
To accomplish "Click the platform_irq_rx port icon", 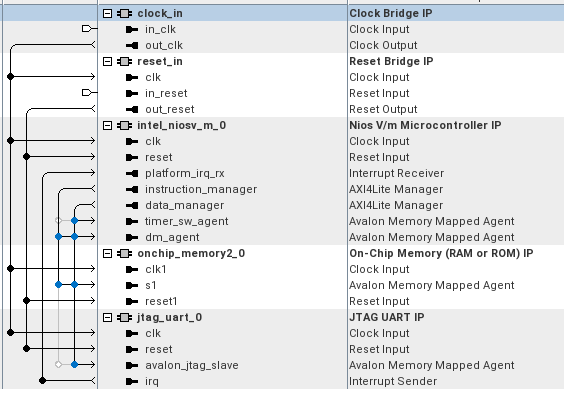I will point(132,173).
